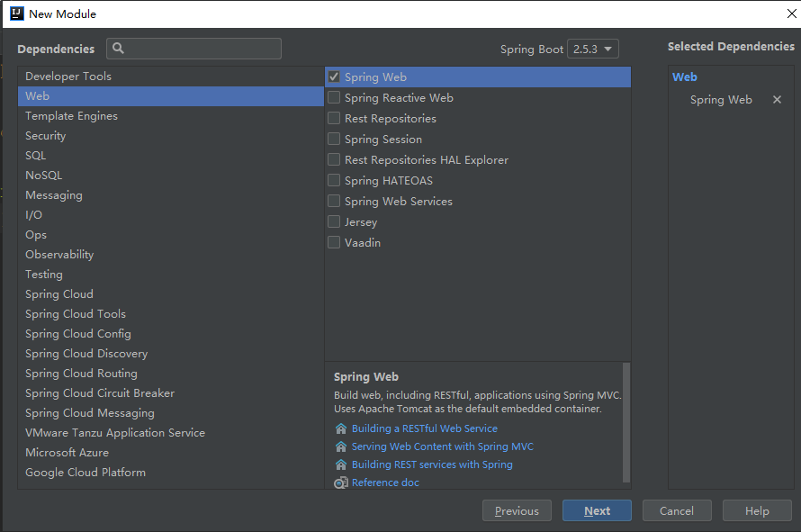Click the Web group heading in Selected Dependencies

[685, 77]
